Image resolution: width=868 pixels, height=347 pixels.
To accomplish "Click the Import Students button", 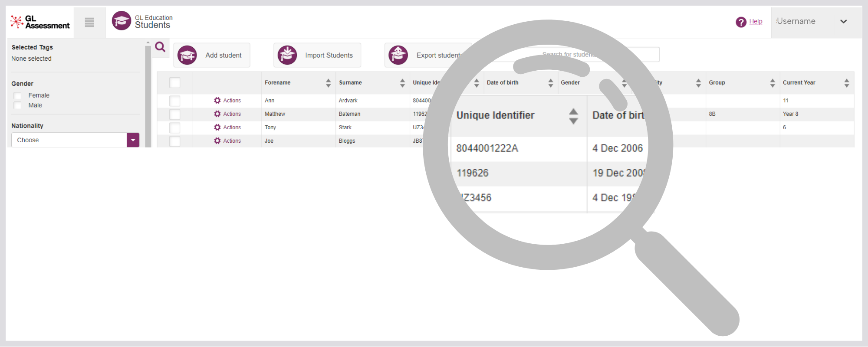I will pyautogui.click(x=317, y=55).
